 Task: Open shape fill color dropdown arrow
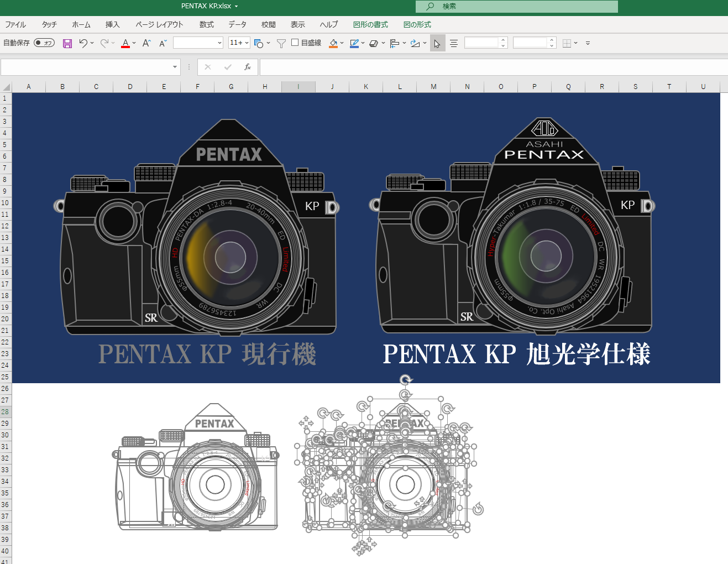[342, 43]
